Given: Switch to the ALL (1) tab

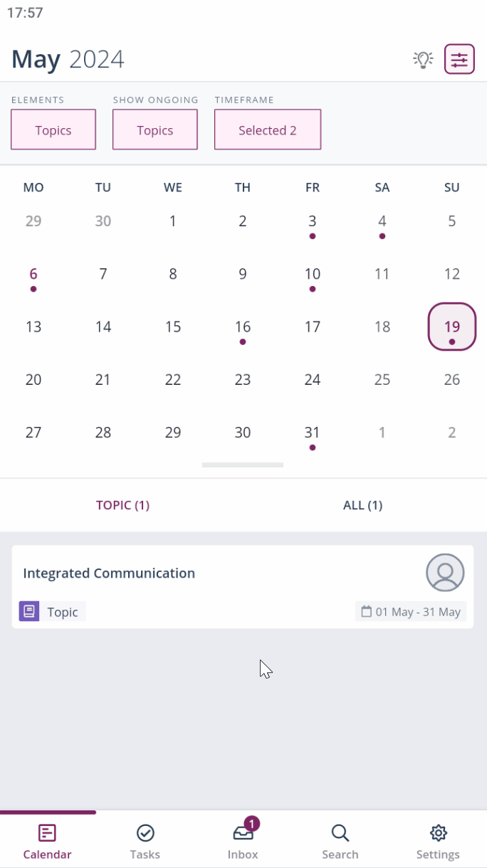Looking at the screenshot, I should click(x=362, y=505).
